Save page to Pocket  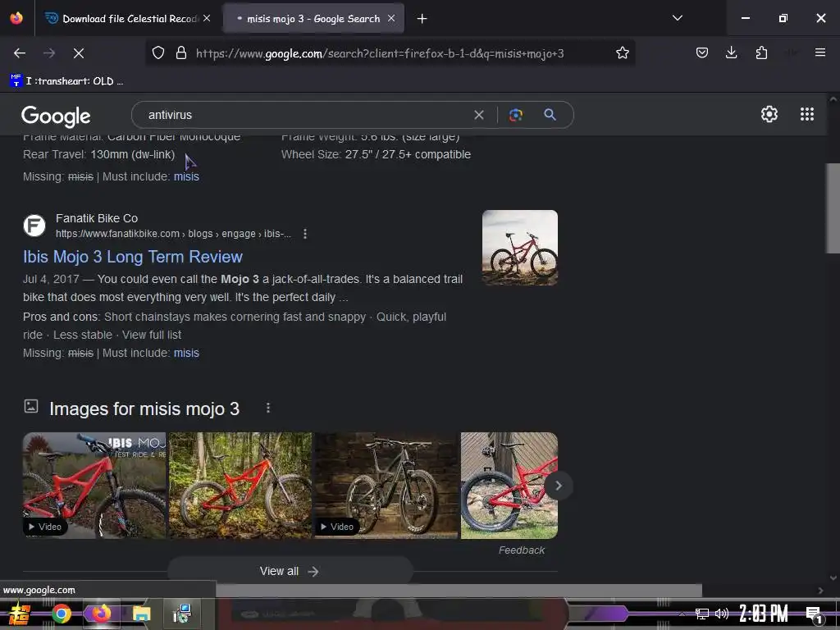click(702, 53)
